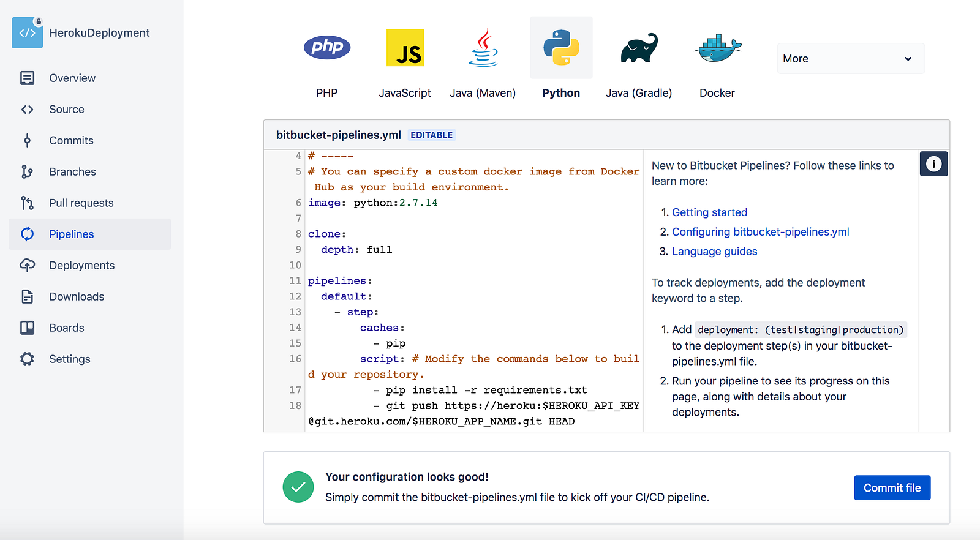Click the Deployments cloud upload icon

click(27, 265)
